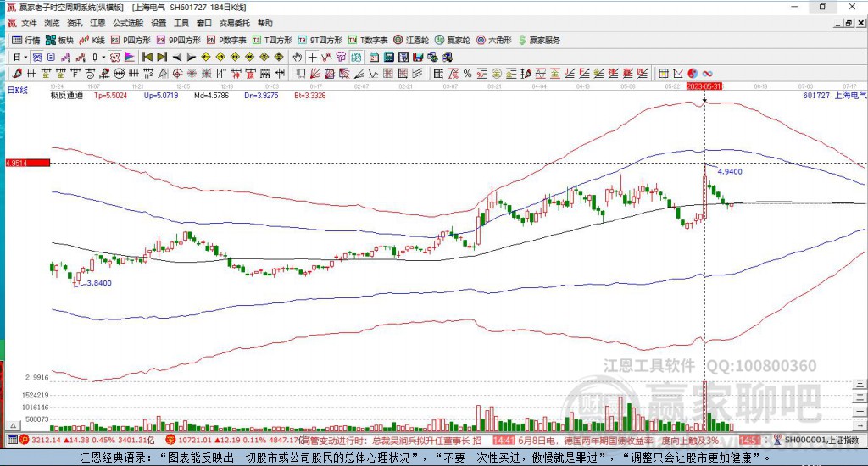Open the 行情 market quotes view
This screenshot has width=868, height=466.
tap(26, 40)
